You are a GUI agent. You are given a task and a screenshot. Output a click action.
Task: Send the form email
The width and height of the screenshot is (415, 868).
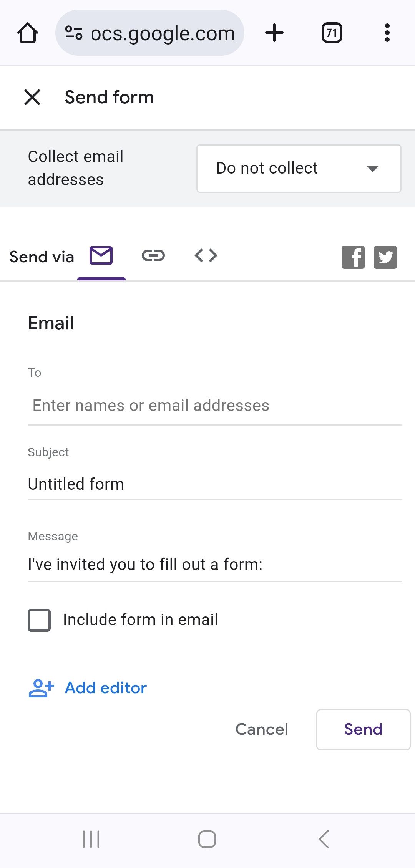point(362,729)
